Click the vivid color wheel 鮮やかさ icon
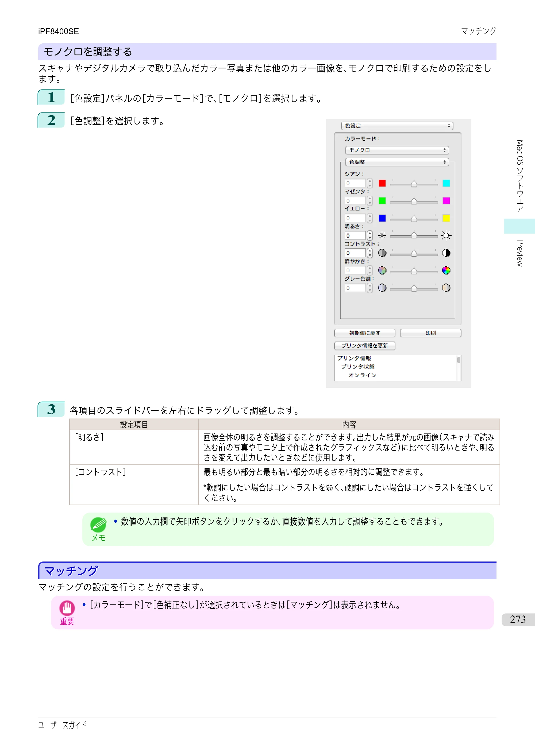This screenshot has width=535, height=756. (x=446, y=270)
